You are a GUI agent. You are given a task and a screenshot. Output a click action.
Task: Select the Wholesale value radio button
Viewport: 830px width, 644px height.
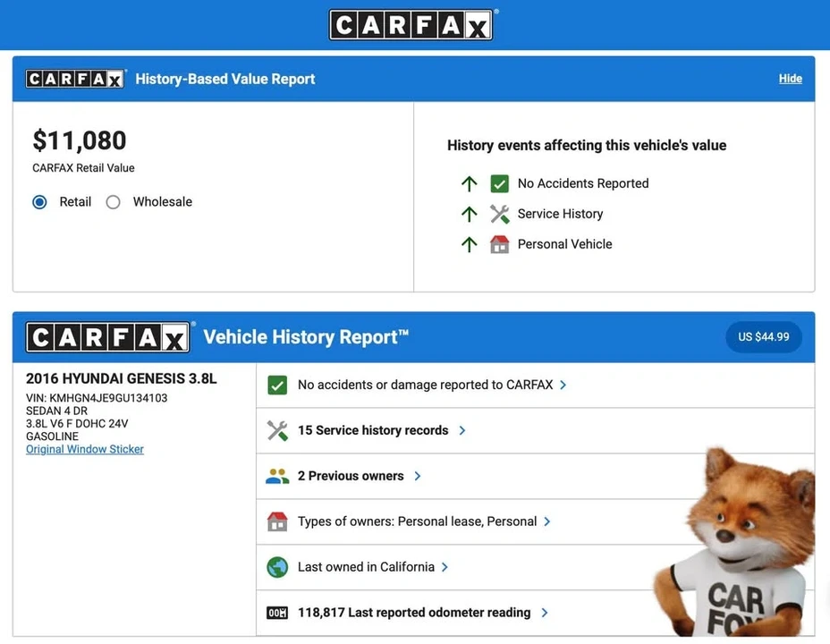[114, 202]
